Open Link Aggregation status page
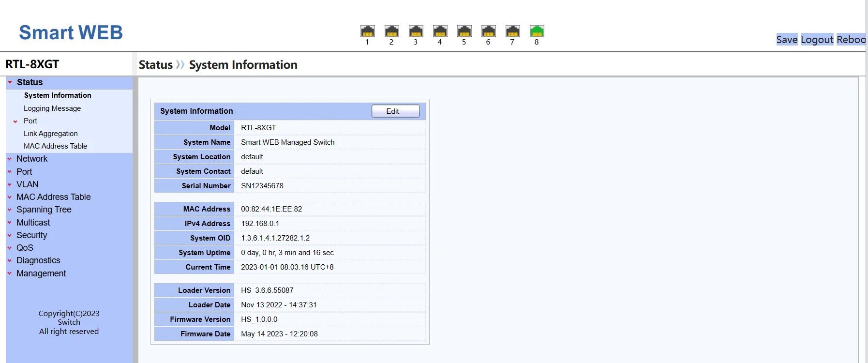Screen dimensions: 868x363 point(50,134)
